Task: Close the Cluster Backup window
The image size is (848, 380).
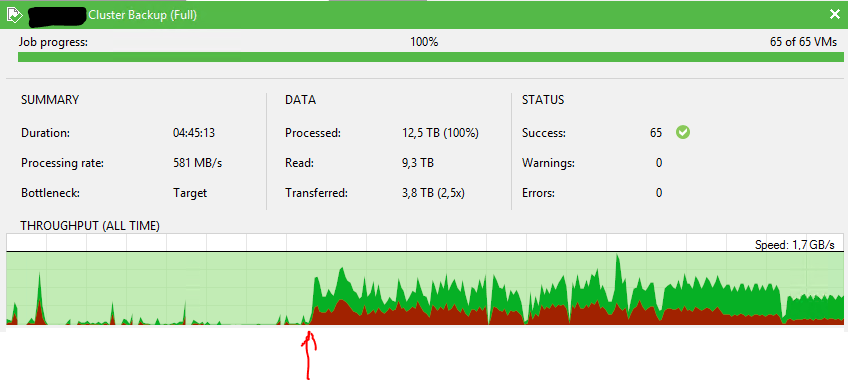Action: [x=834, y=15]
